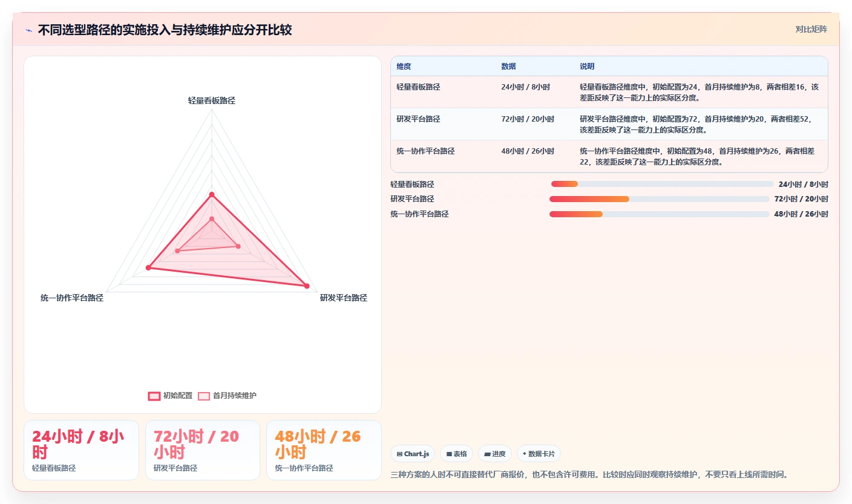Toggle the 首月持续维护 legend item
The width and height of the screenshot is (852, 504).
[x=227, y=396]
